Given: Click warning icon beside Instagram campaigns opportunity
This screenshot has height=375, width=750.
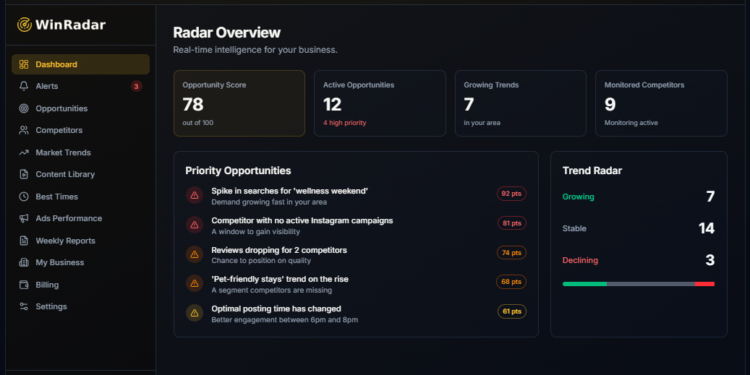Looking at the screenshot, I should pos(194,225).
